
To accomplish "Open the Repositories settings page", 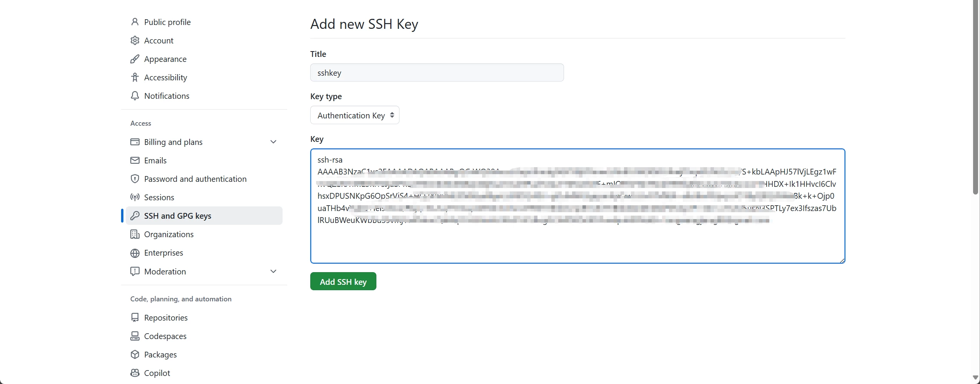I will pyautogui.click(x=166, y=318).
